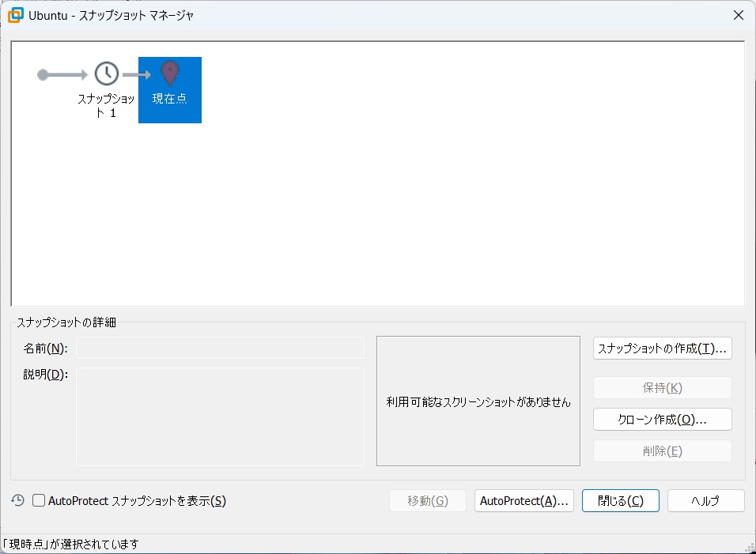Click the VMware logo in title bar
Viewport: 756px width, 554px height.
coord(16,15)
